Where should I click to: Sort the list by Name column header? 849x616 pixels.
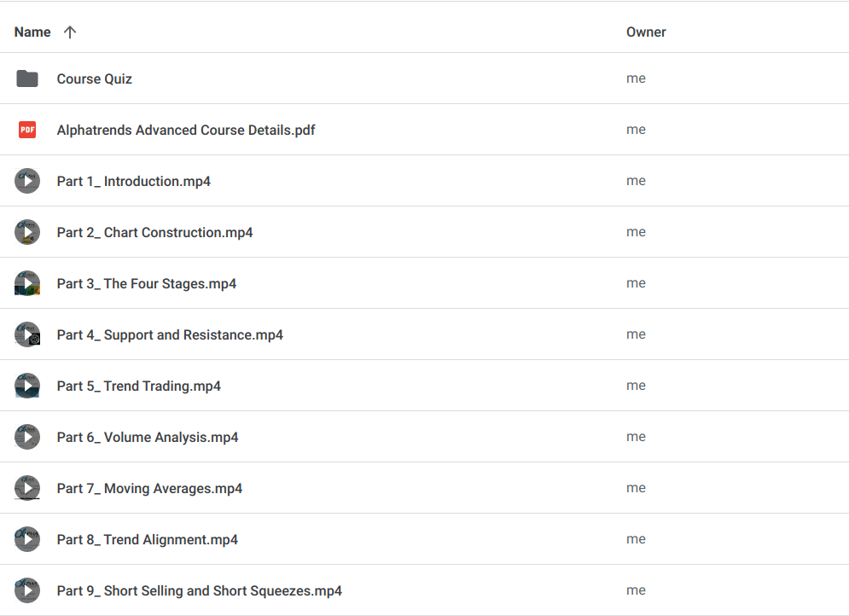[32, 32]
